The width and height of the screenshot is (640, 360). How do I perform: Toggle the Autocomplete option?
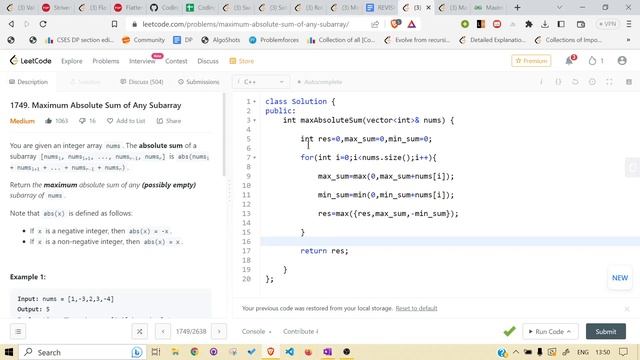[320, 82]
